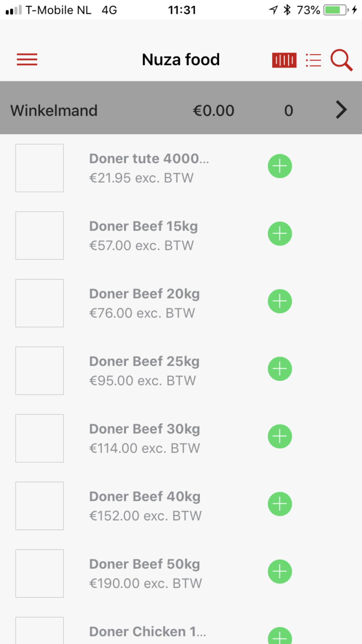Open the hamburger menu

[x=27, y=59]
